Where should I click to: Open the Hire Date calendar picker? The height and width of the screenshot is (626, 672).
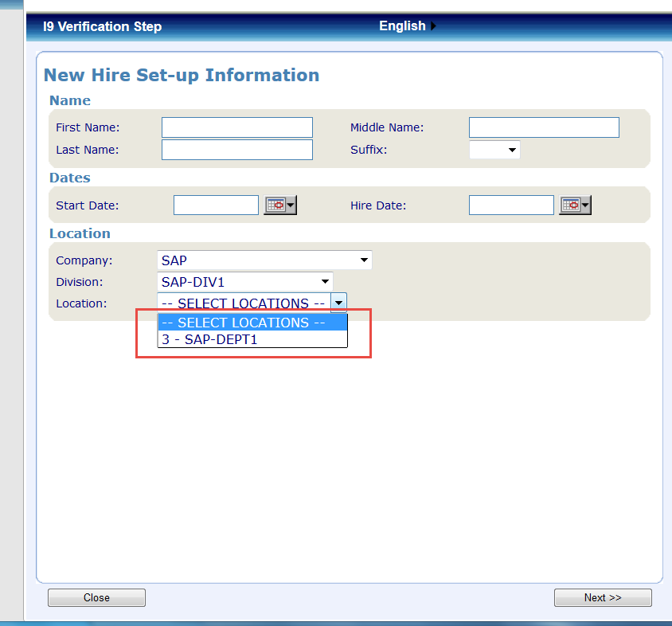pos(575,205)
